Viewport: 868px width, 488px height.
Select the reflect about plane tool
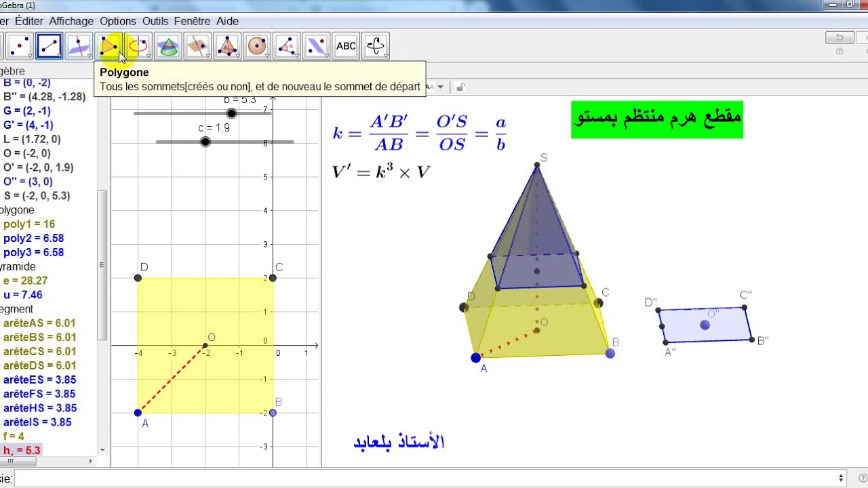click(316, 46)
